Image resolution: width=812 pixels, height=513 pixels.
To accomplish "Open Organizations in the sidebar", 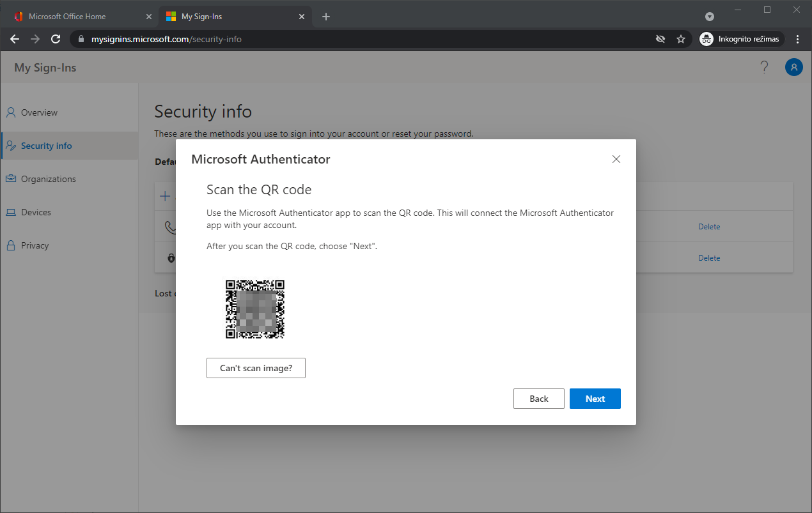I will tap(48, 179).
